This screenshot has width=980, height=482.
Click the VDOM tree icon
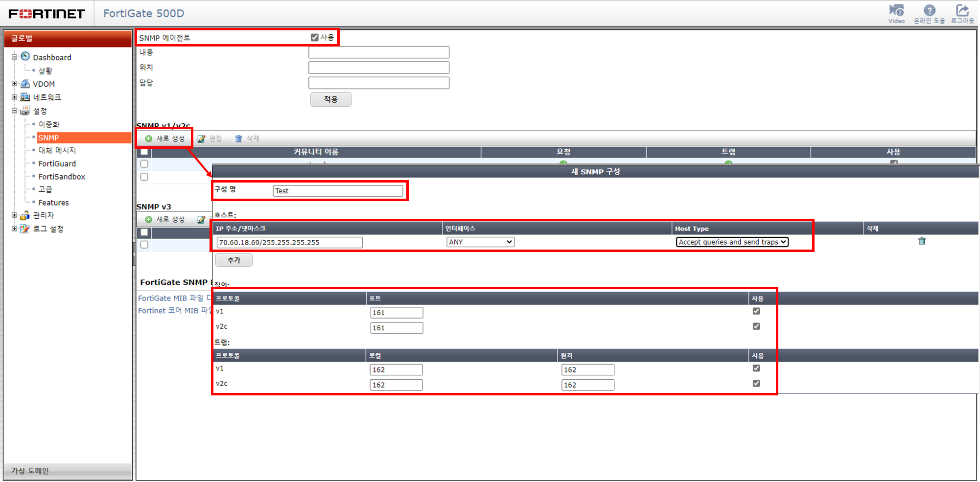[x=25, y=84]
